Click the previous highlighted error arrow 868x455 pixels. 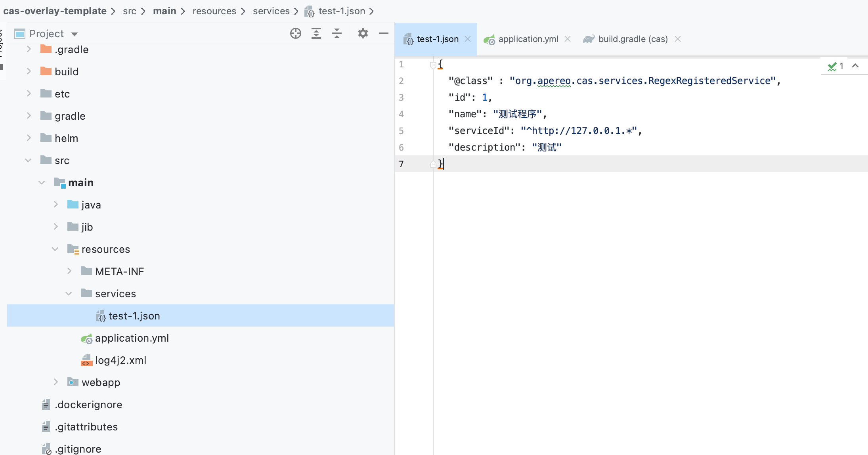855,66
